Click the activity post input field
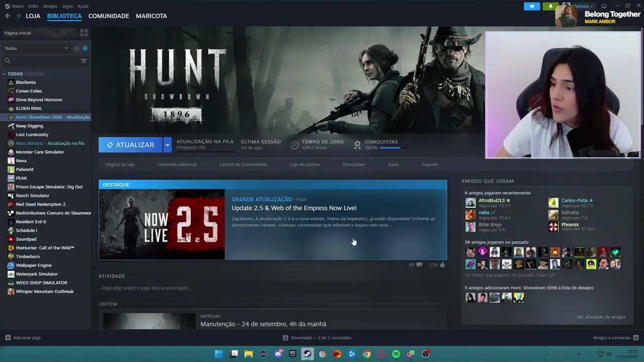Screen dimensions: 644x362 pos(273,288)
